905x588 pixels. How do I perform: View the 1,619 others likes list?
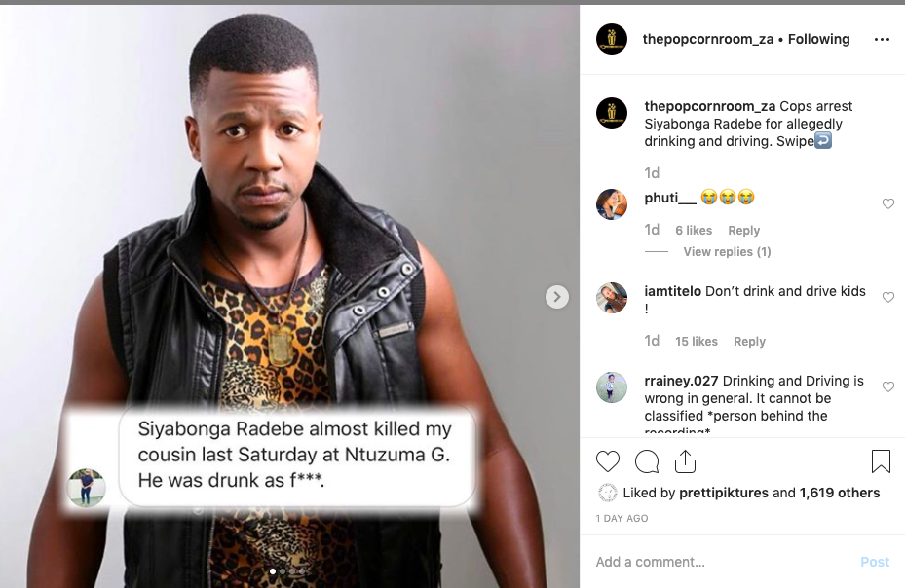click(840, 493)
